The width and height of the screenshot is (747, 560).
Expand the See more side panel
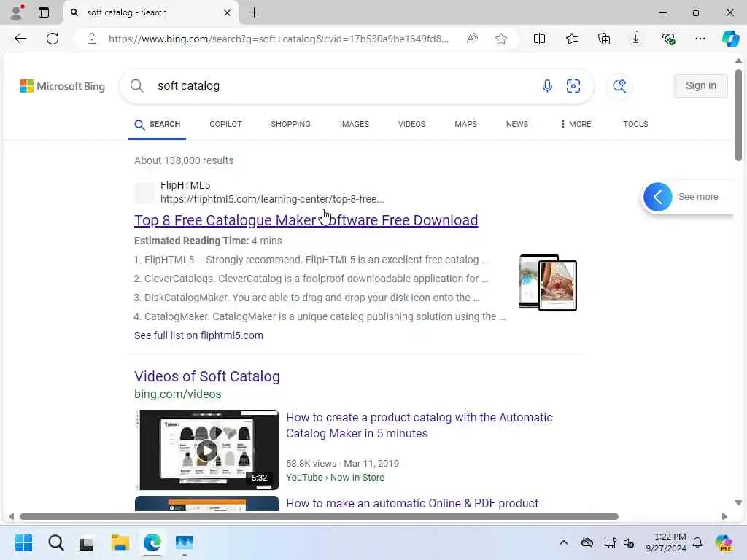tap(658, 197)
